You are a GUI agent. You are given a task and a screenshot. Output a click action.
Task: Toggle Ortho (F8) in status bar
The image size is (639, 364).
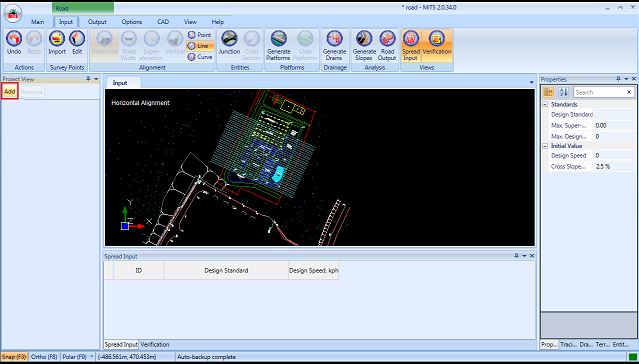point(44,357)
